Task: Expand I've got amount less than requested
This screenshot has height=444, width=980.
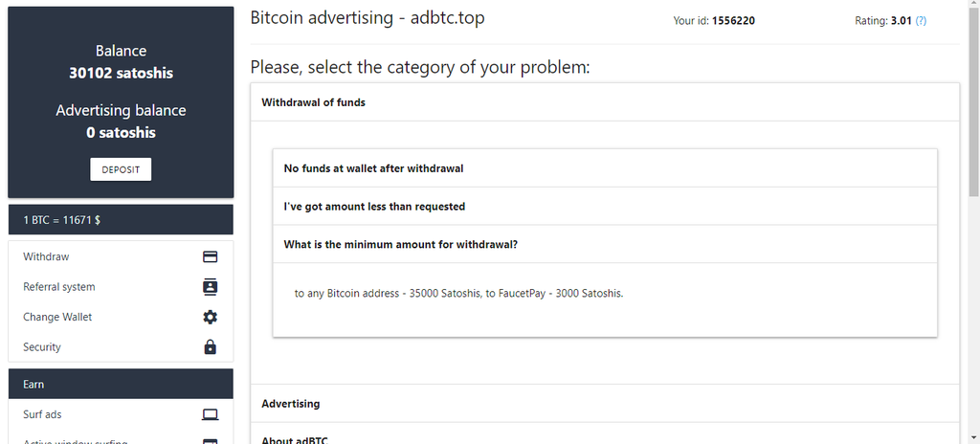Action: 605,207
